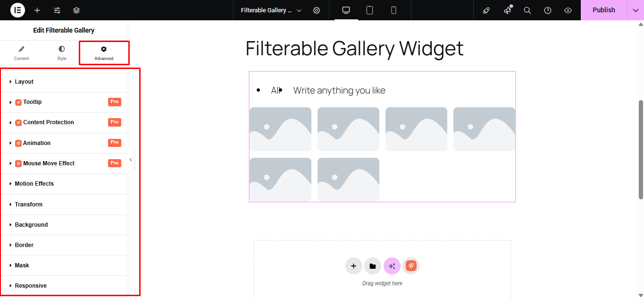This screenshot has width=644, height=299.
Task: Switch to desktop preview mode
Action: click(x=346, y=10)
